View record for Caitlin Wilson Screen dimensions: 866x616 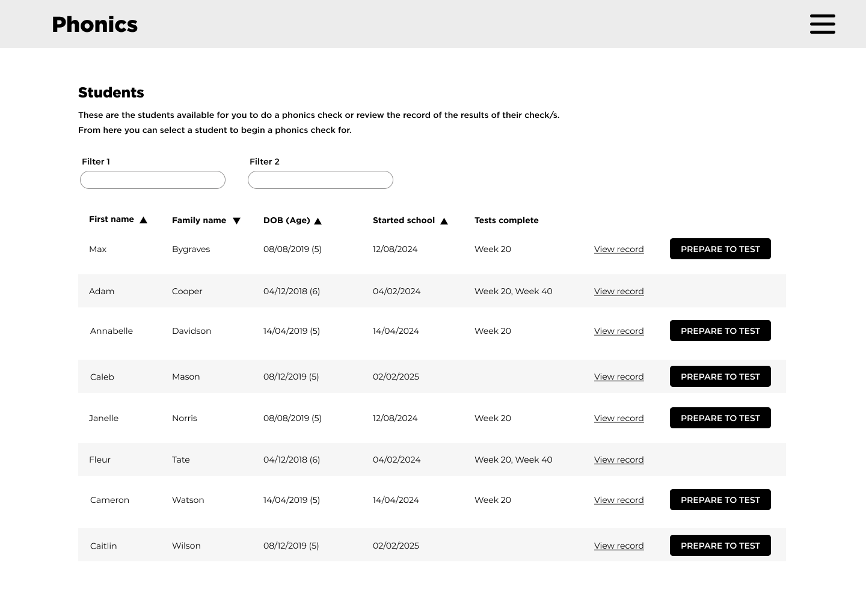619,546
